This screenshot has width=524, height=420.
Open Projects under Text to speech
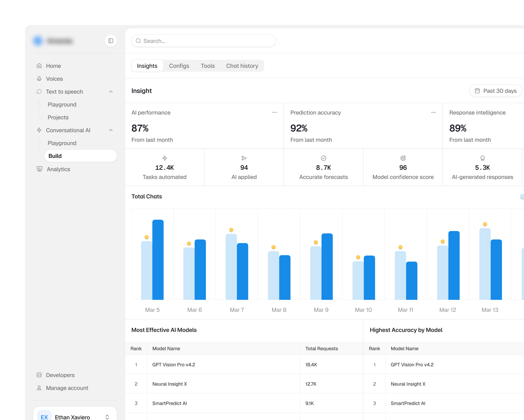point(58,117)
